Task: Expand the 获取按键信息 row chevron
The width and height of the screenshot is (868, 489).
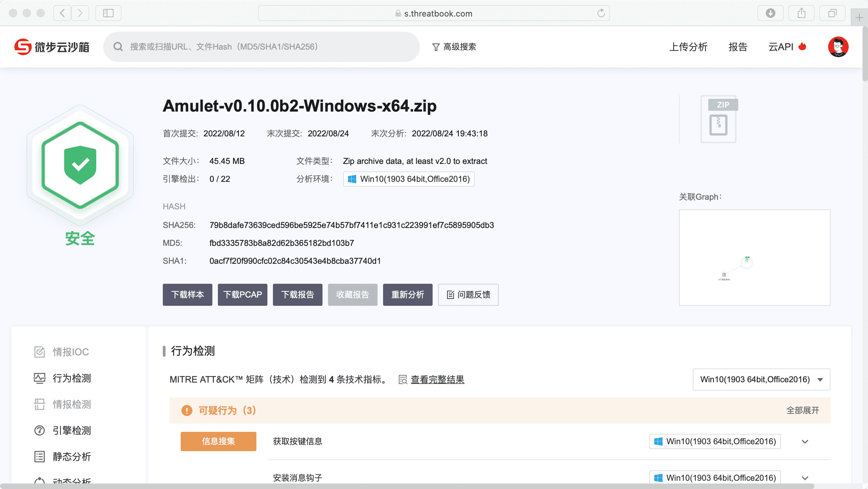Action: point(805,441)
